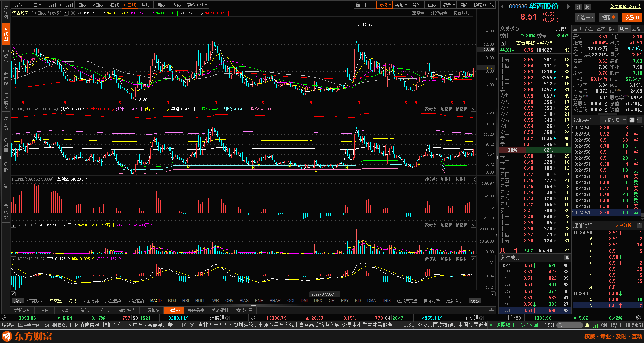Switch to 周线 weekly chart tab
Image resolution: width=644 pixels, height=343 pixels.
point(146,5)
